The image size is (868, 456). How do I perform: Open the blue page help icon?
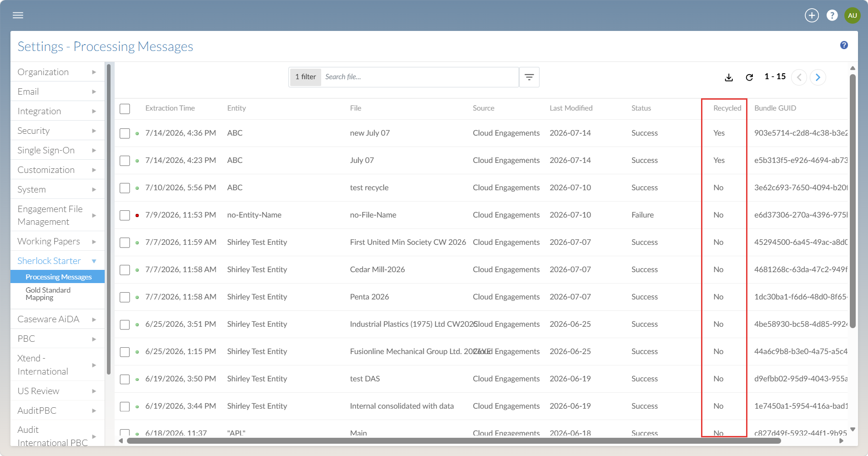(844, 45)
